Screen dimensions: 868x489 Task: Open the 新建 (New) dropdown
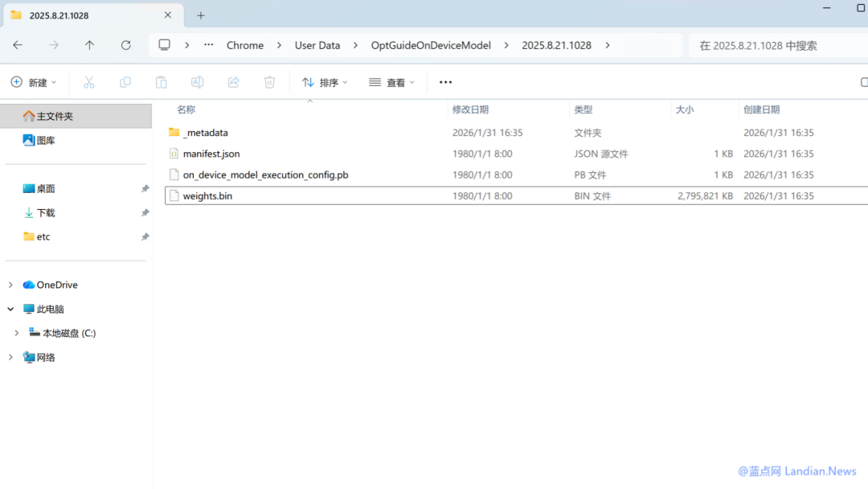pos(34,81)
